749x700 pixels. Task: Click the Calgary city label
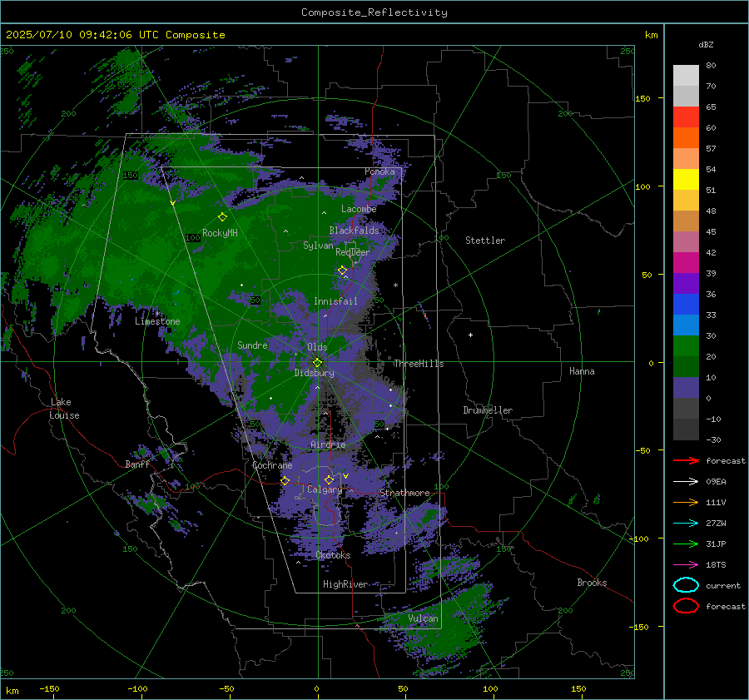[x=325, y=489]
